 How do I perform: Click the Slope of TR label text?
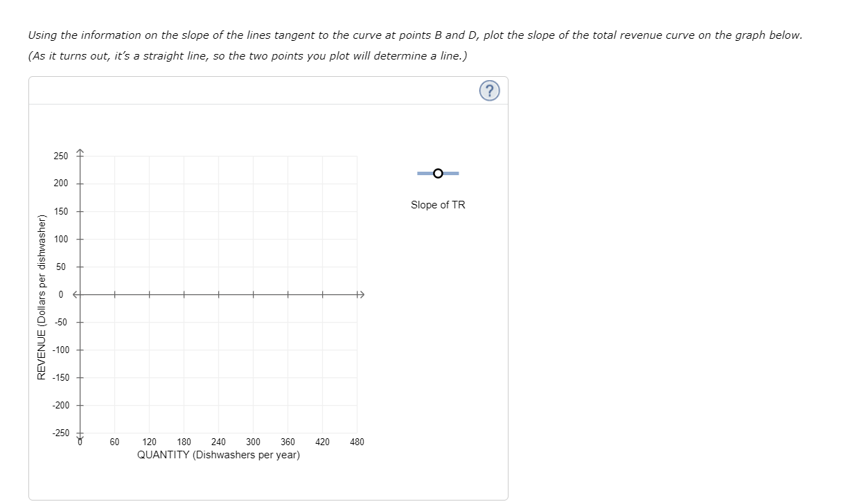[x=437, y=204]
